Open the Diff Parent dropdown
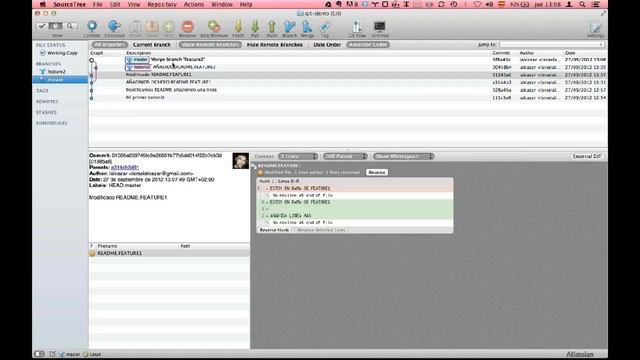The image size is (640, 360). [345, 156]
